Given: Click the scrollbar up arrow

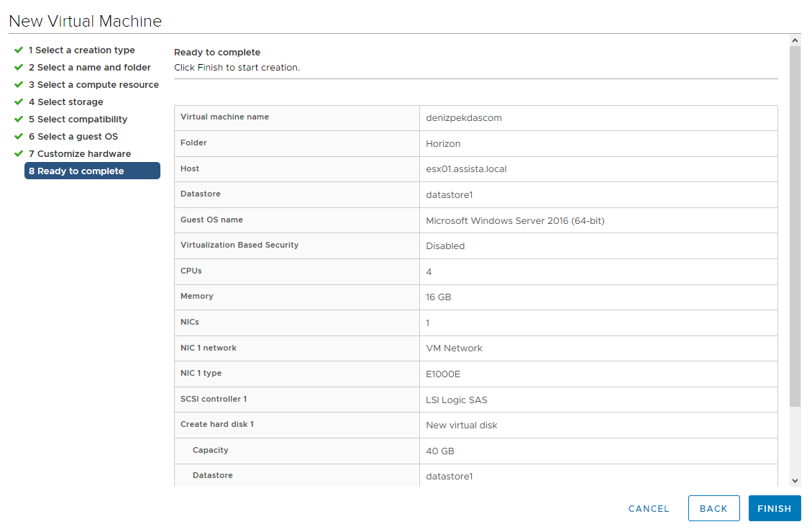Looking at the screenshot, I should tap(795, 40).
